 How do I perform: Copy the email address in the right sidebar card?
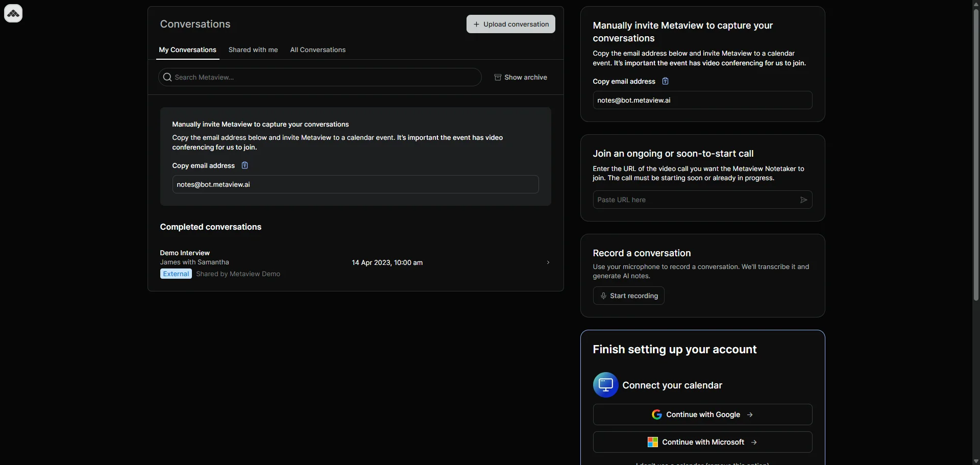665,81
